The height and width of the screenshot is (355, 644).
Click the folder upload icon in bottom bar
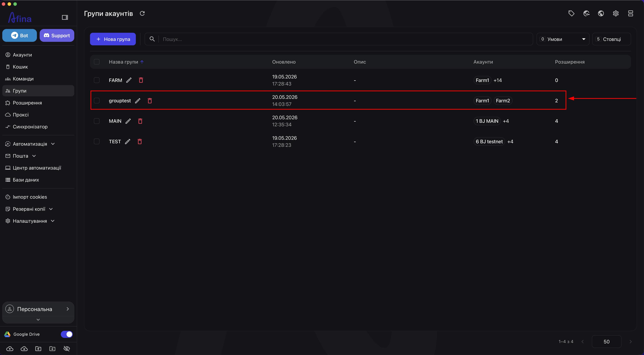[x=38, y=349]
